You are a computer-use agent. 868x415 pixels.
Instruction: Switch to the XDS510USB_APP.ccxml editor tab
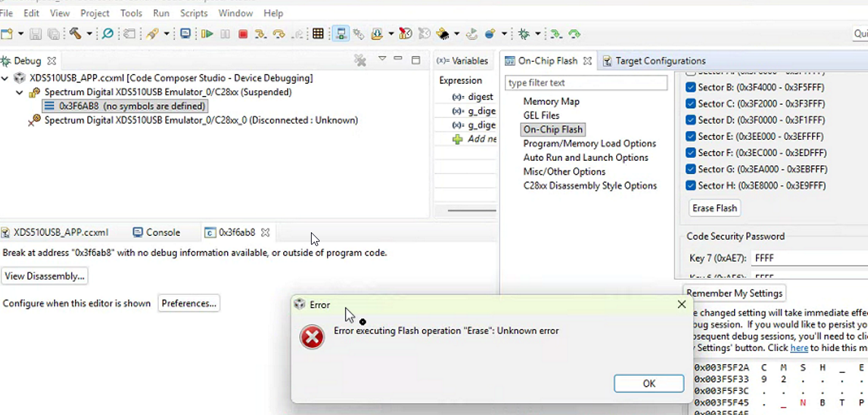pos(55,232)
